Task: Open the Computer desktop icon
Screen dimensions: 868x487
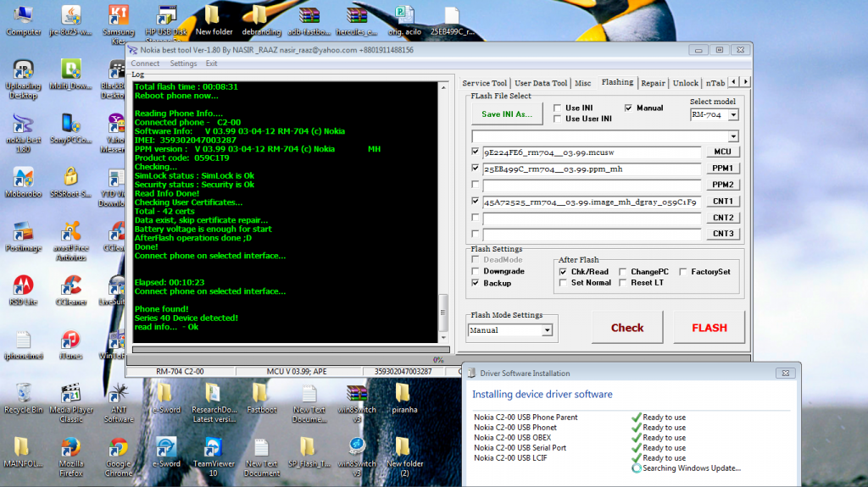Action: pyautogui.click(x=23, y=15)
